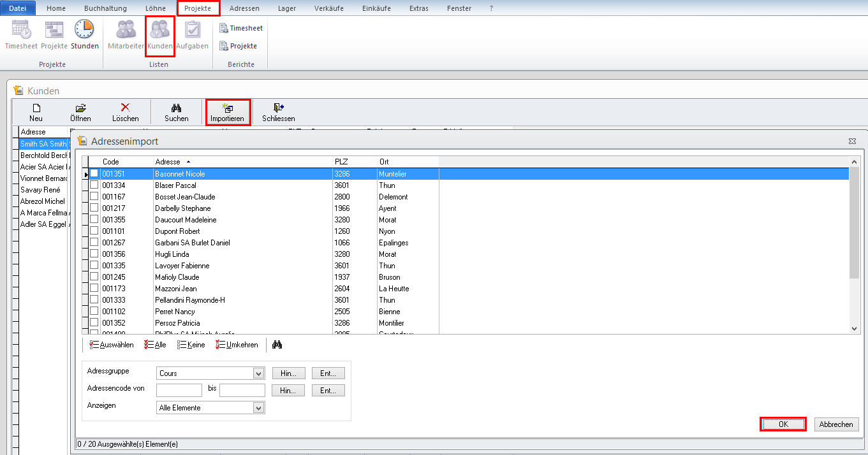Click the Öffnen toolbar icon
This screenshot has height=455, width=868.
80,113
